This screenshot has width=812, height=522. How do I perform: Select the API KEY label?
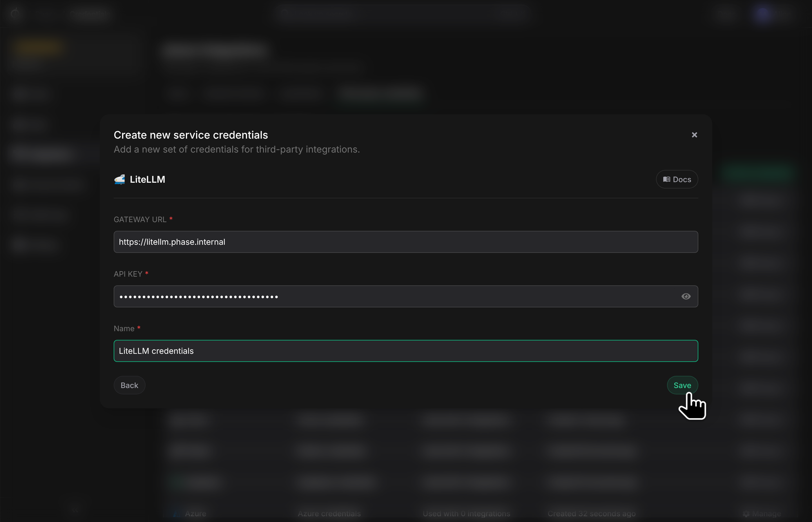pyautogui.click(x=128, y=274)
